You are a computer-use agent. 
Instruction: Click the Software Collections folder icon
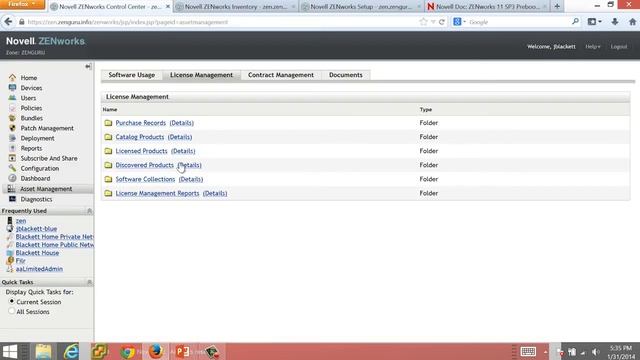(x=108, y=179)
